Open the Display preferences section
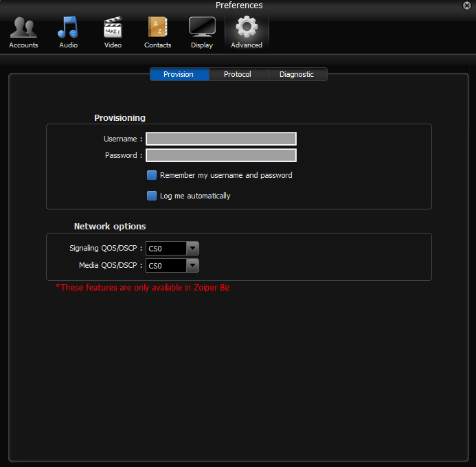476x467 pixels. [x=202, y=32]
